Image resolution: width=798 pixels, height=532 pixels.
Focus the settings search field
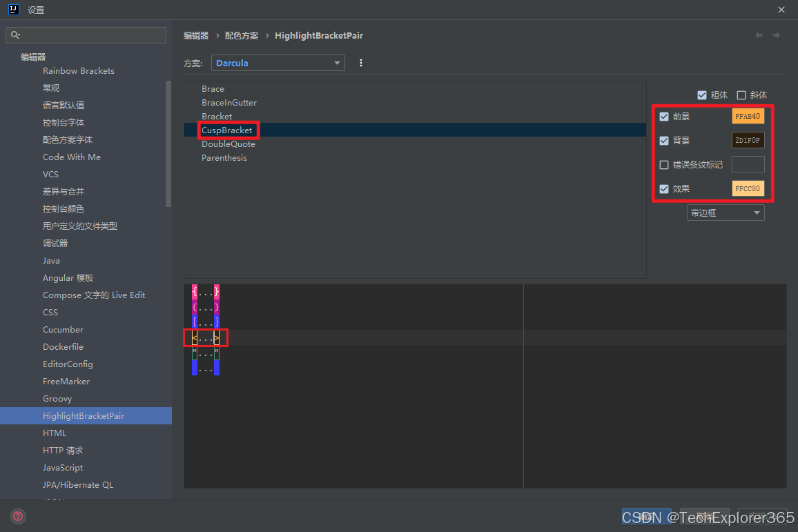click(86, 35)
